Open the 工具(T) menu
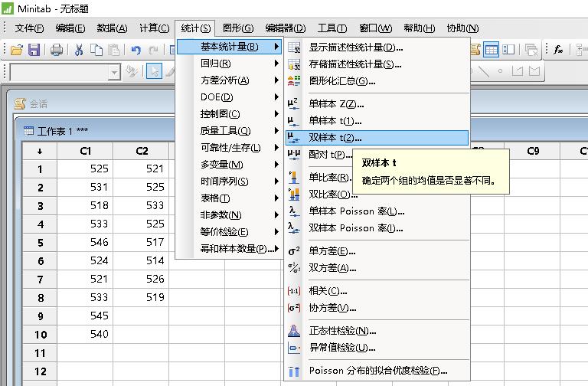Image resolution: width=588 pixels, height=386 pixels. (332, 28)
